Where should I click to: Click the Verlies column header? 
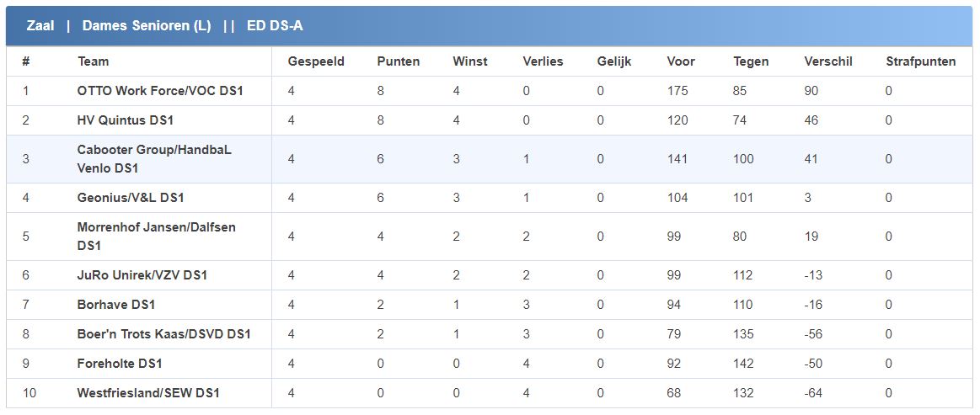tap(543, 61)
